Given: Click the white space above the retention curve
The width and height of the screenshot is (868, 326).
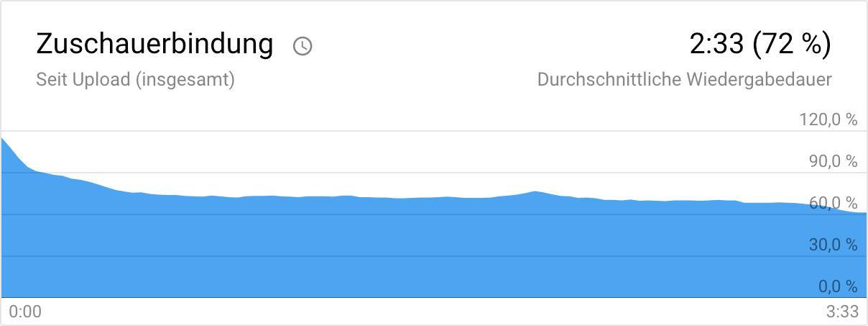Looking at the screenshot, I should [x=431, y=155].
